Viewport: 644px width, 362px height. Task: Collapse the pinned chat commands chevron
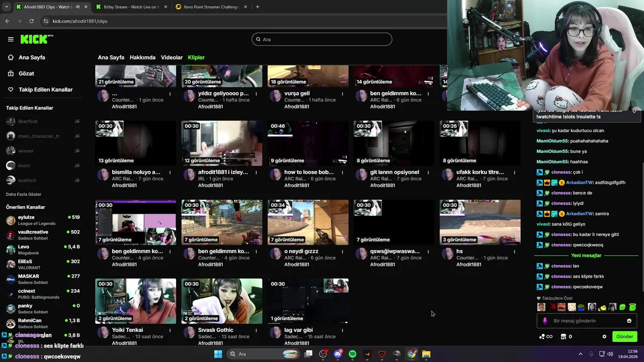(x=634, y=111)
